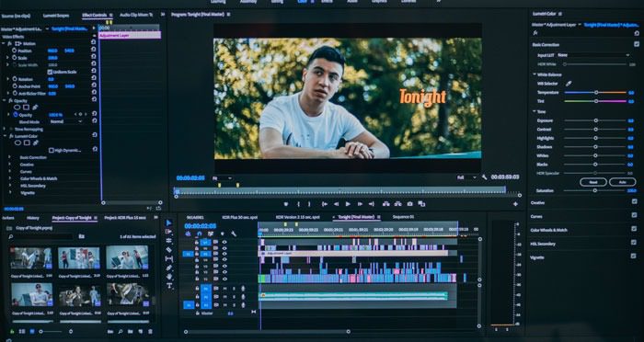Click the Lift button in program monitor
644x342 pixels.
pos(385,204)
